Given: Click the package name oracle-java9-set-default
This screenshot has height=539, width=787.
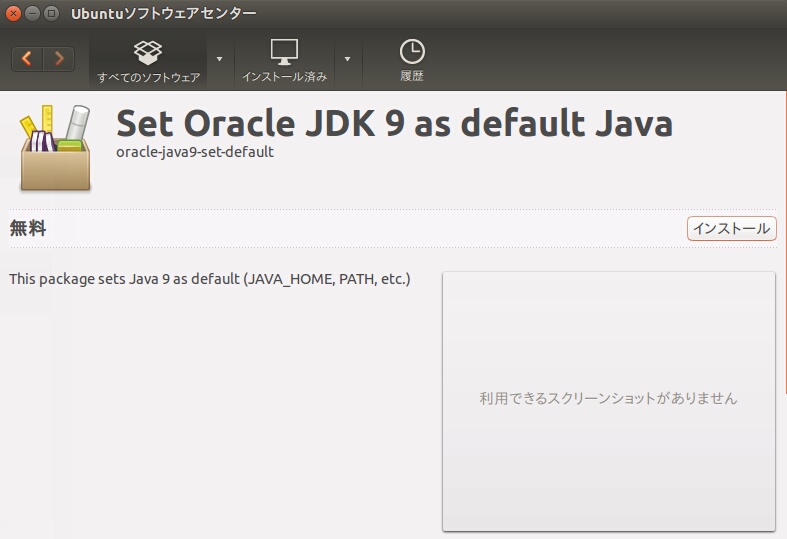Looking at the screenshot, I should click(x=195, y=152).
